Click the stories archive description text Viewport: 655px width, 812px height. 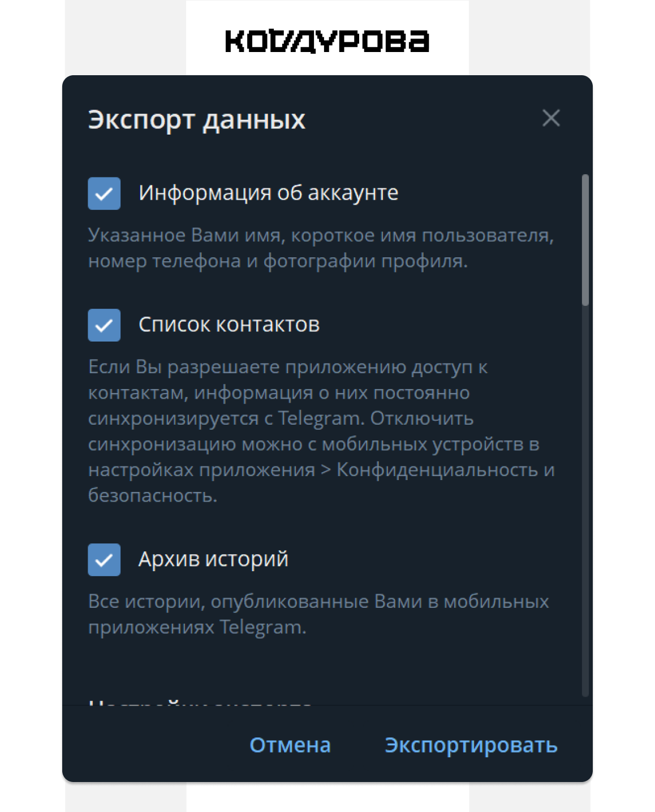(x=318, y=614)
